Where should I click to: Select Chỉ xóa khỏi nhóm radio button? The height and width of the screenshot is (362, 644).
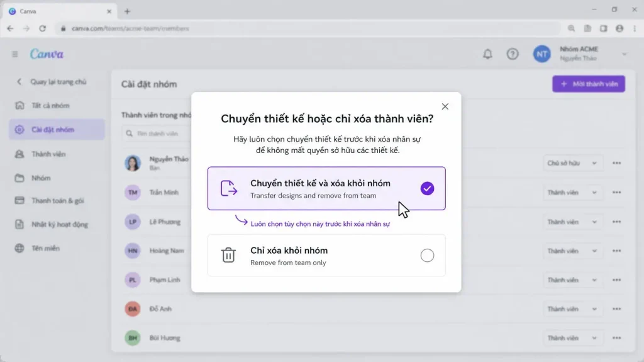click(x=427, y=256)
